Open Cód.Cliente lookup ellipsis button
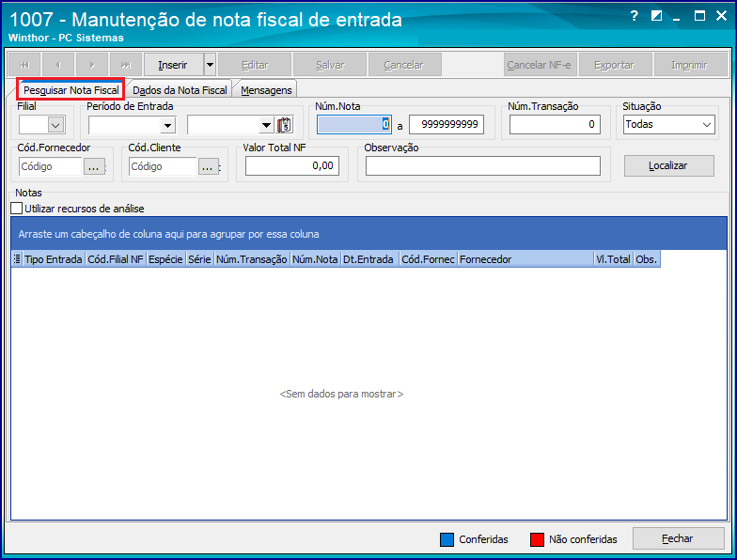Image resolution: width=737 pixels, height=560 pixels. coord(209,166)
